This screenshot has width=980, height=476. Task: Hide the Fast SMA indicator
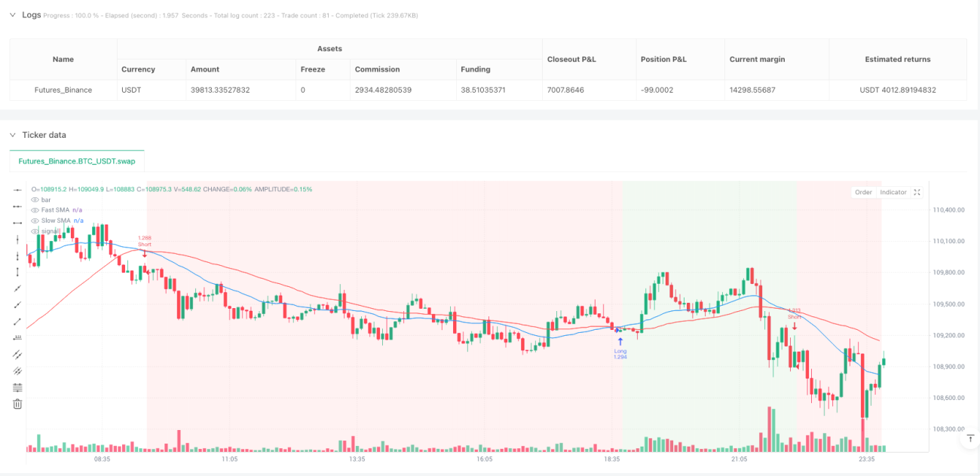point(35,210)
